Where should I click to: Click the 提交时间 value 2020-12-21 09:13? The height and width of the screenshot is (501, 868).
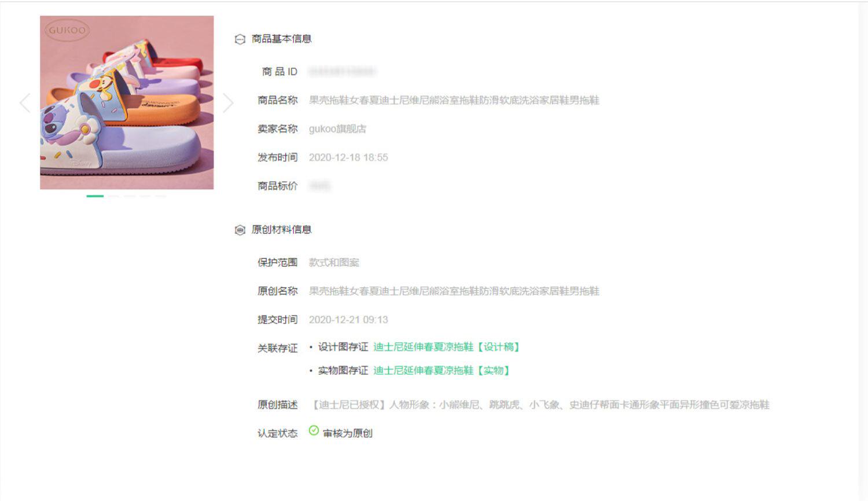(x=348, y=320)
